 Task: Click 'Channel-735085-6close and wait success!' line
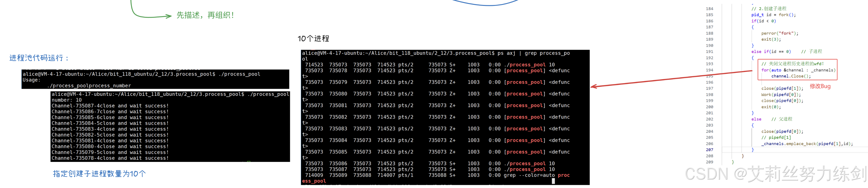coord(110,117)
